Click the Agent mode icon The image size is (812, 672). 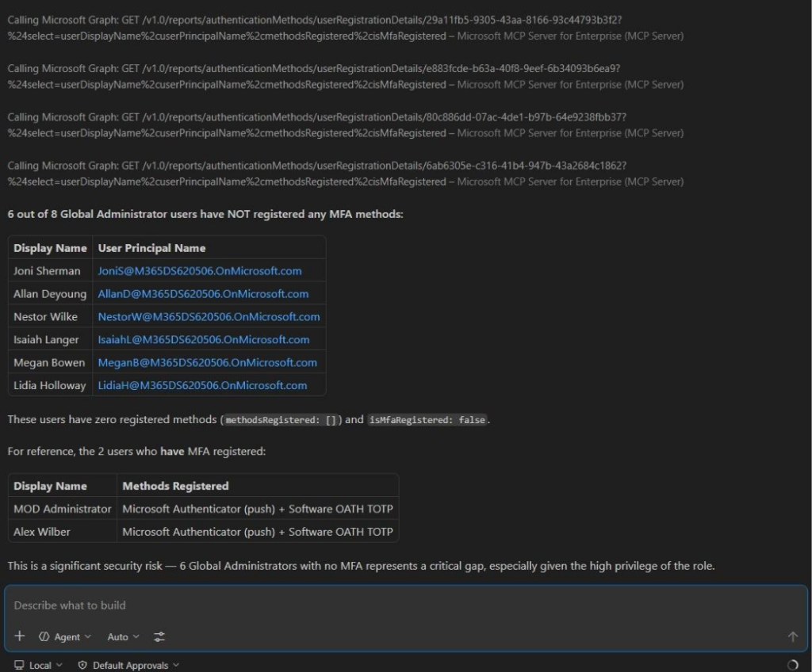tap(44, 636)
